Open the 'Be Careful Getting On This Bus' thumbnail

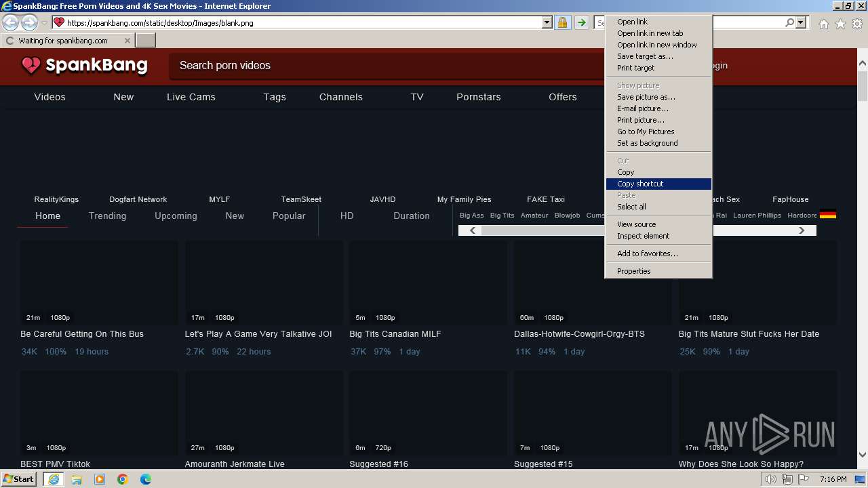pyautogui.click(x=99, y=283)
